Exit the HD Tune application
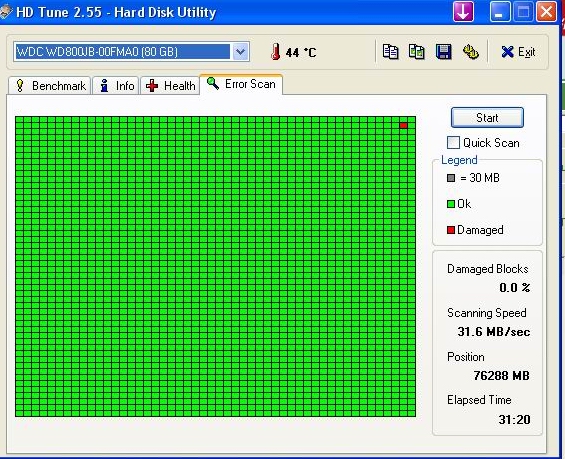The image size is (565, 459). pos(518,52)
